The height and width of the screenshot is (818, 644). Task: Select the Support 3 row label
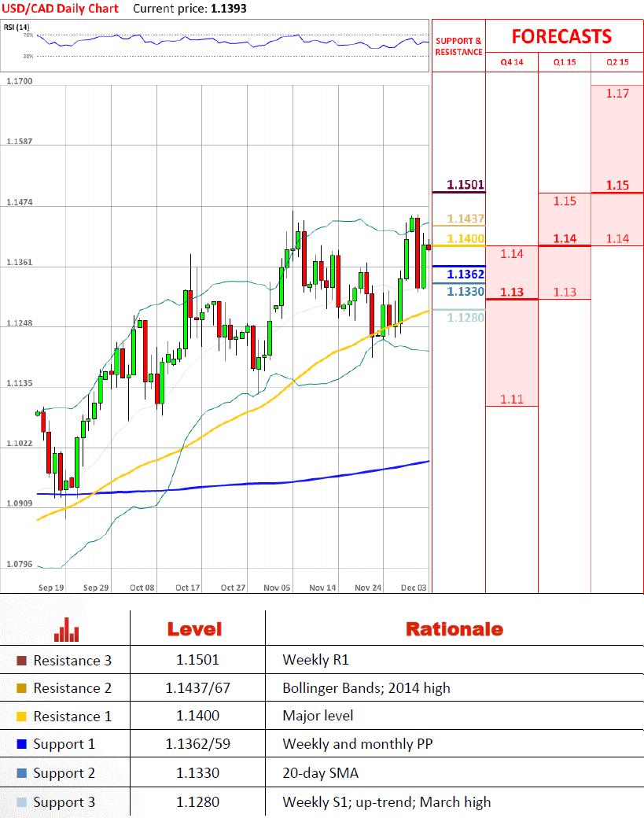64,802
